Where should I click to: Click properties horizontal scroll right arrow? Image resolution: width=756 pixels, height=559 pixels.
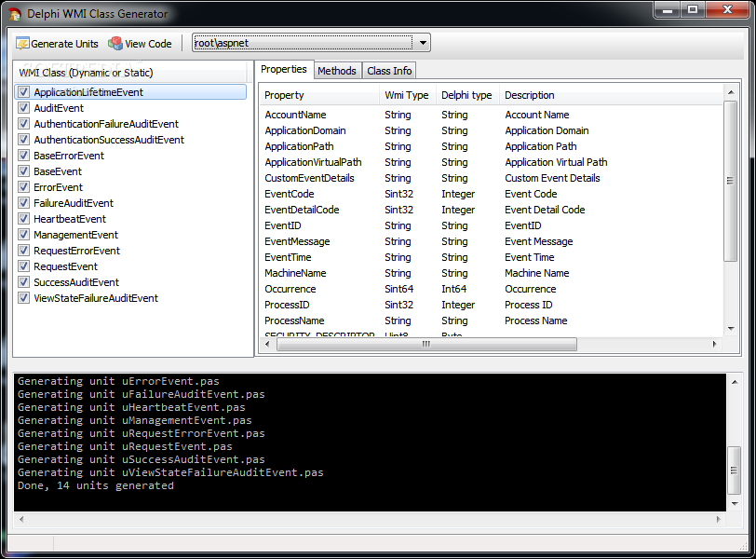pyautogui.click(x=714, y=344)
